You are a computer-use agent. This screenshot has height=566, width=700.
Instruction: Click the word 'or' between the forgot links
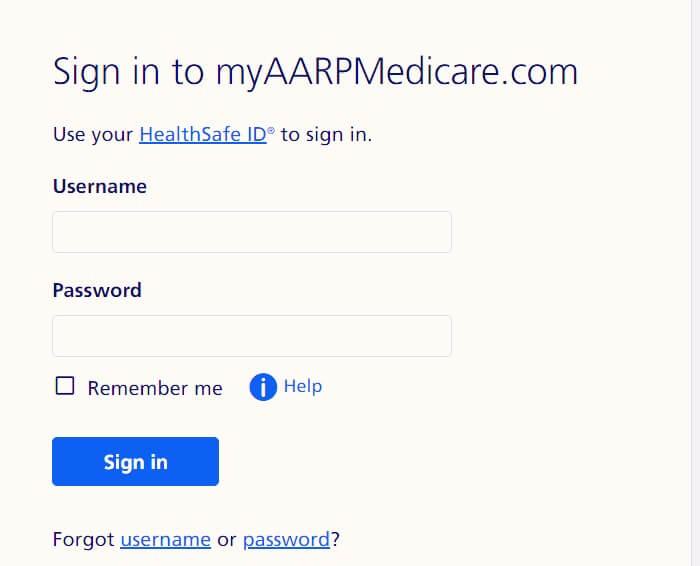227,540
